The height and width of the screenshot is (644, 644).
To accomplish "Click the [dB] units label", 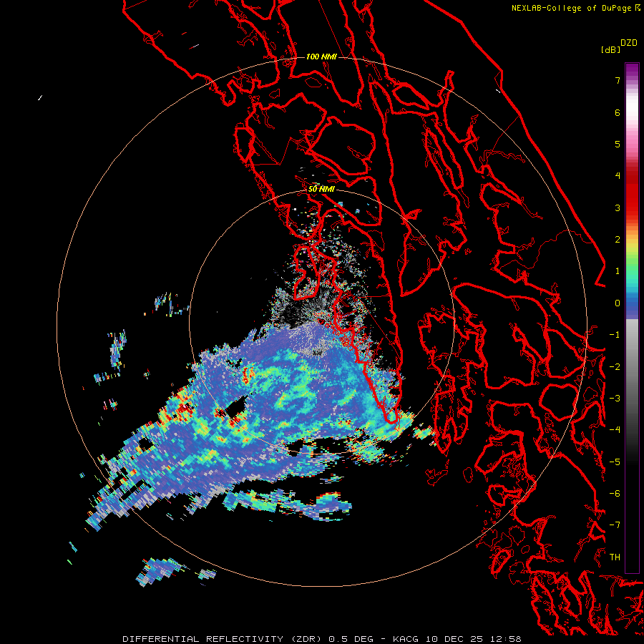I will pyautogui.click(x=610, y=49).
